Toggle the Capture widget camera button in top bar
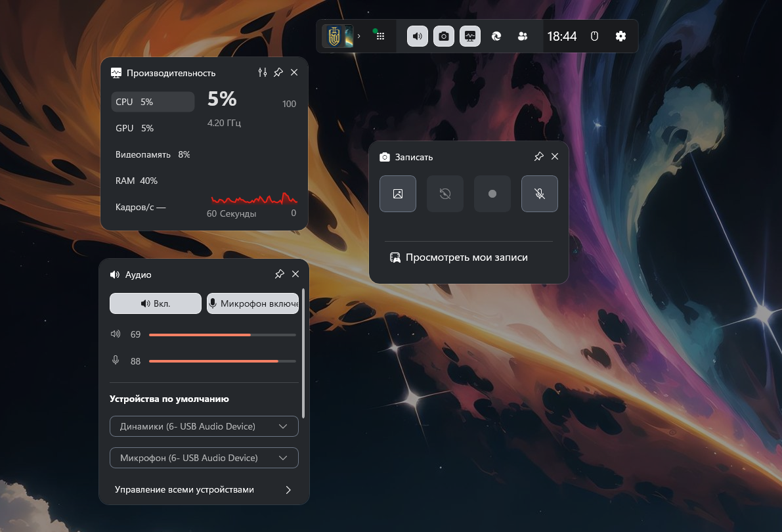 [444, 36]
